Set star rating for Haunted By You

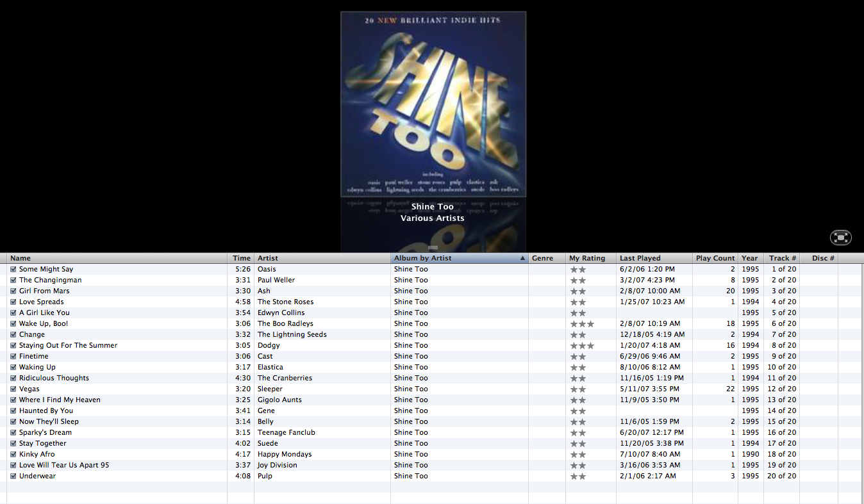pyautogui.click(x=578, y=411)
